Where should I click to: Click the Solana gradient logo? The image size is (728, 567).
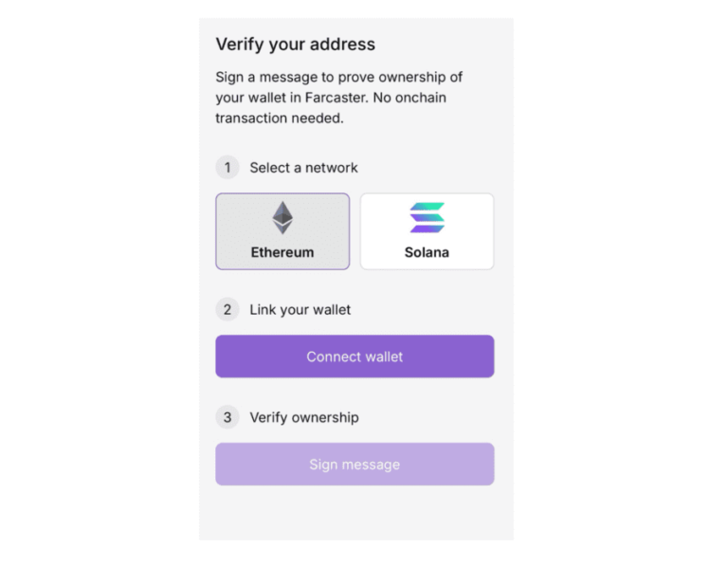427,218
